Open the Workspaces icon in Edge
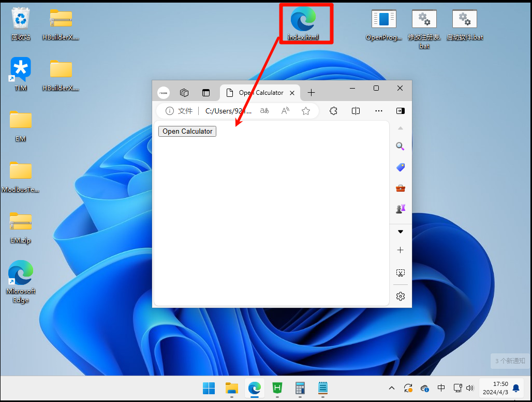This screenshot has height=402, width=532. pyautogui.click(x=184, y=93)
